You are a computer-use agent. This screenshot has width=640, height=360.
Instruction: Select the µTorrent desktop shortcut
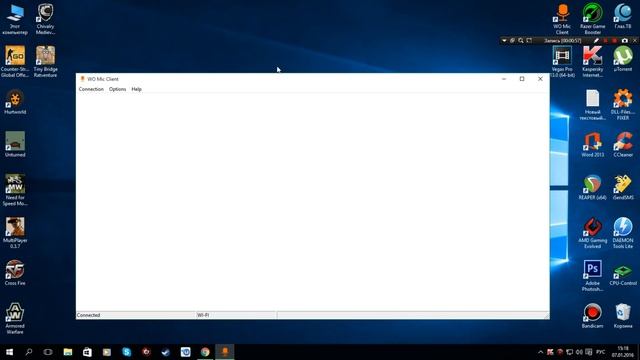coord(623,59)
